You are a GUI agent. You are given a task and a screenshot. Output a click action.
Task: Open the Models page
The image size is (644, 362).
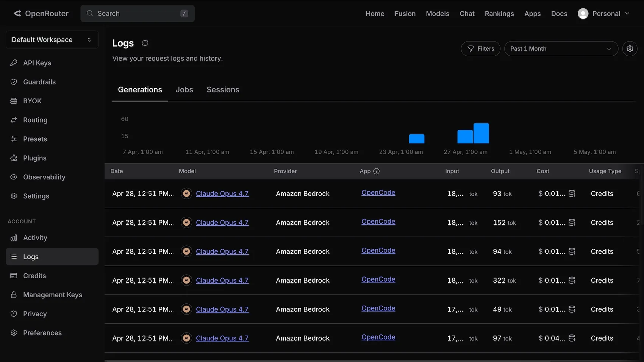(x=438, y=14)
